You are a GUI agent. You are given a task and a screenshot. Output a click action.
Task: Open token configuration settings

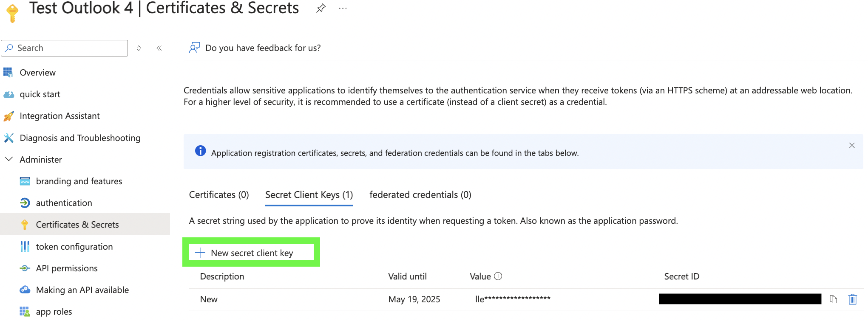click(x=74, y=247)
